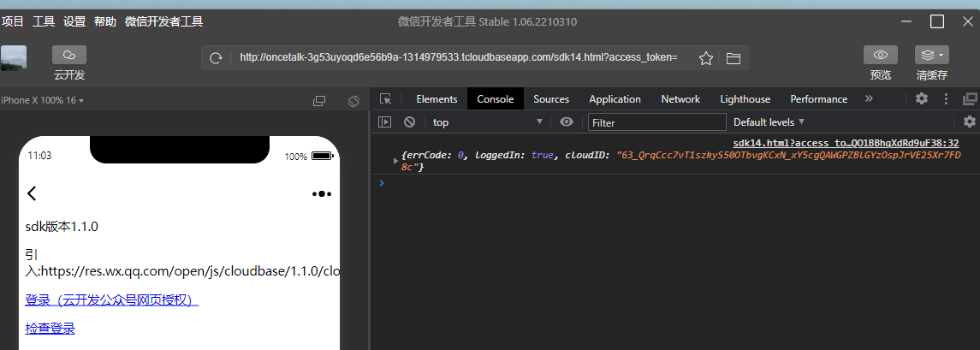
Task: Click the console prompt input line
Action: pyautogui.click(x=678, y=183)
